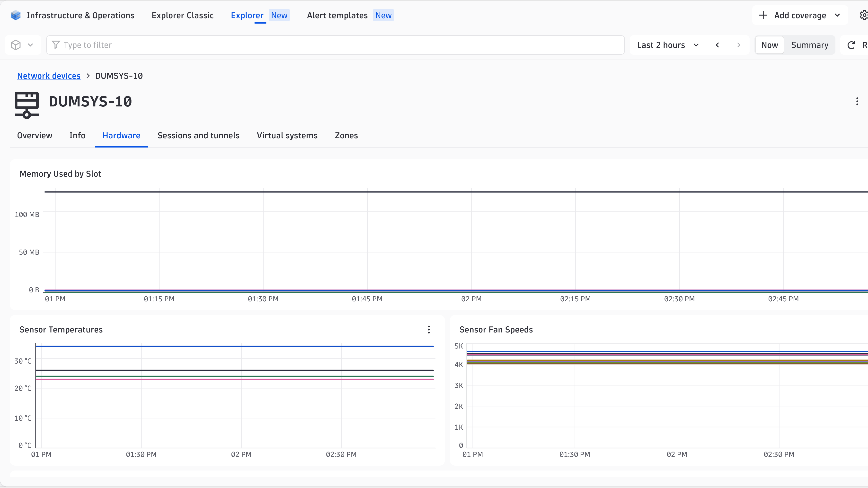Expand the Add coverage dropdown chevron
This screenshot has height=488, width=868.
pos(837,15)
